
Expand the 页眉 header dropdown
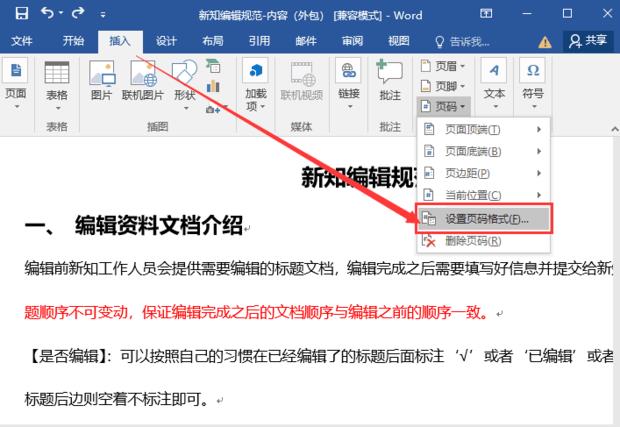440,65
